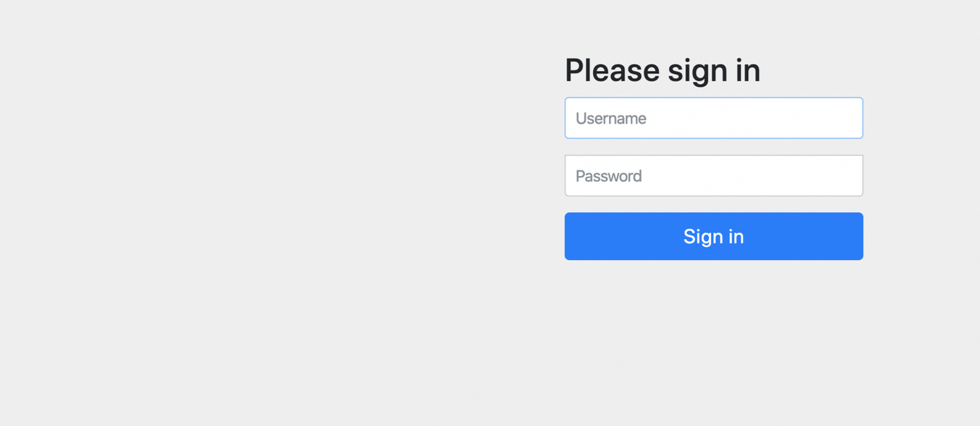Focus the Username text box
This screenshot has height=426, width=980.
click(x=713, y=118)
